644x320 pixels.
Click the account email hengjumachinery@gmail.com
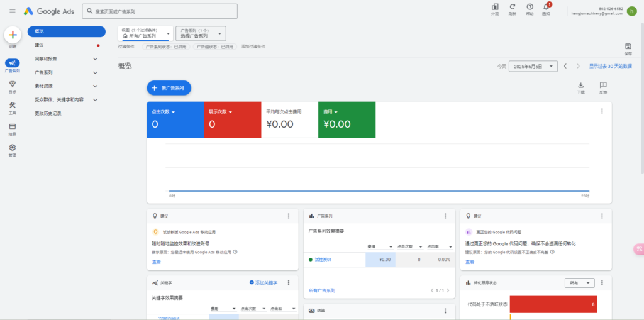(597, 14)
